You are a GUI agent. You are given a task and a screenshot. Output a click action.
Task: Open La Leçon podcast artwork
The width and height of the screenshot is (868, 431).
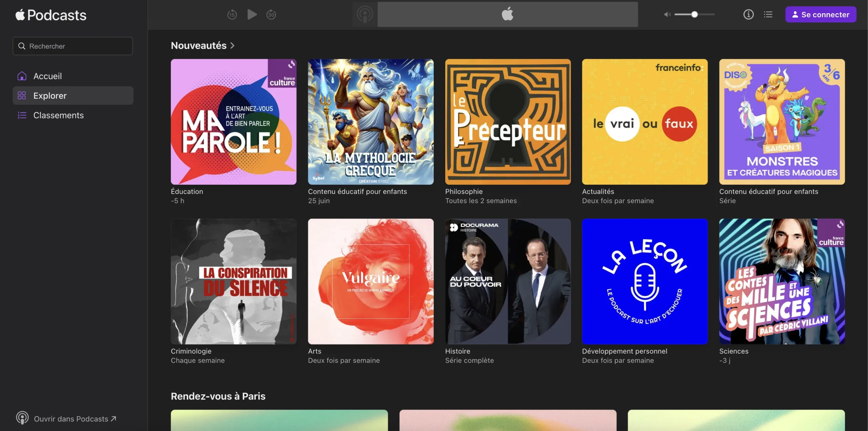click(x=645, y=281)
